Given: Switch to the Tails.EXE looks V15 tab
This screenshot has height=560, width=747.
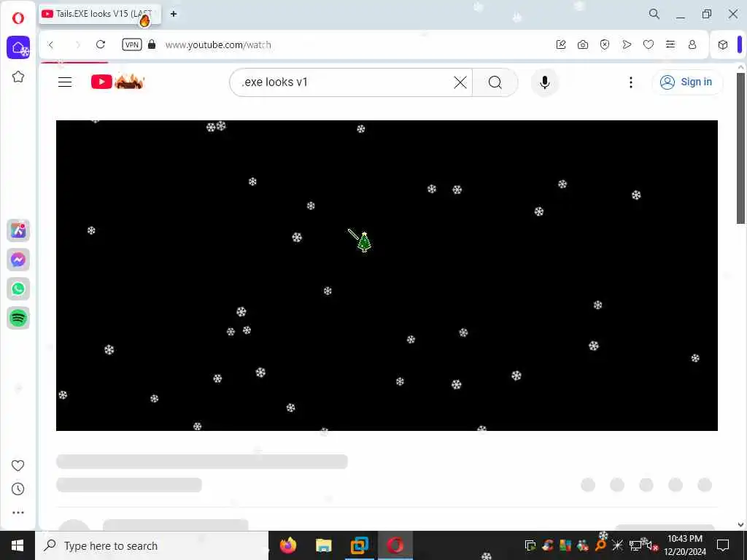Looking at the screenshot, I should click(100, 14).
